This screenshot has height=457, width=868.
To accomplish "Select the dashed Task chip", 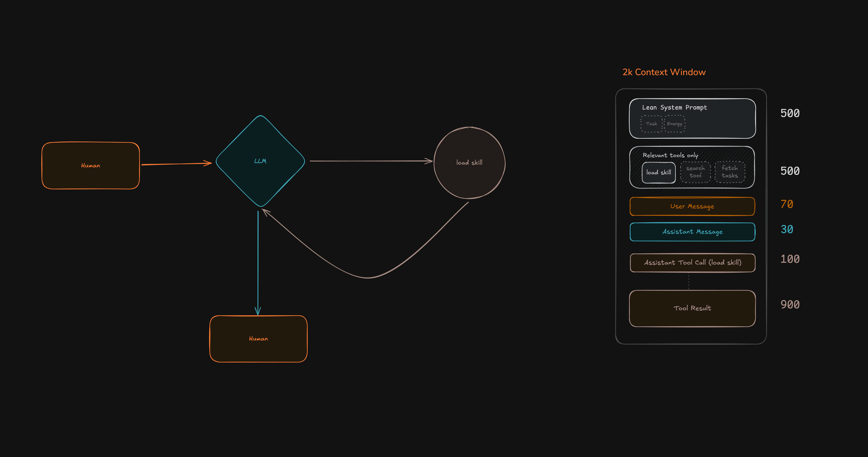I will tap(651, 124).
